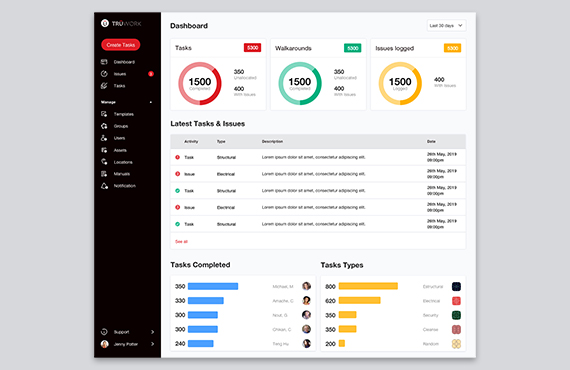Click the Date column header
This screenshot has width=570, height=370.
(431, 142)
